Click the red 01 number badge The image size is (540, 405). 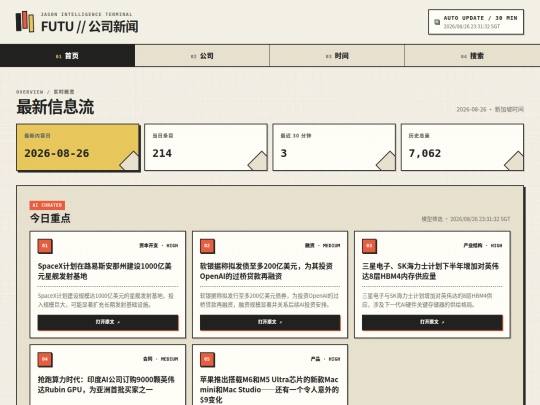pos(45,246)
